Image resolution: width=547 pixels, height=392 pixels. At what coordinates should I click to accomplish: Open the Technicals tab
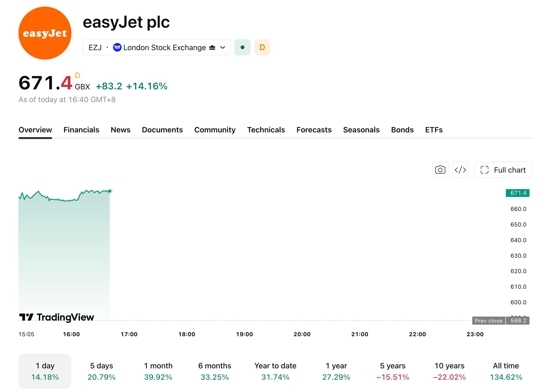[266, 130]
